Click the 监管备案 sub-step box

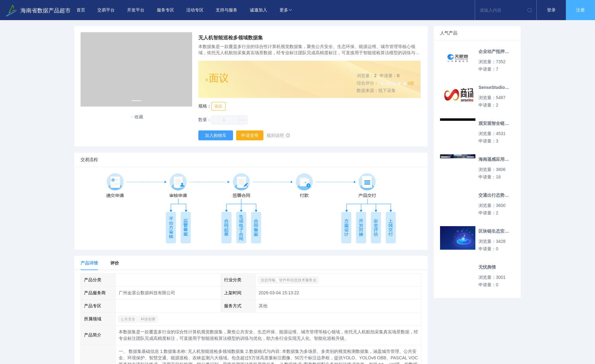[x=186, y=228]
